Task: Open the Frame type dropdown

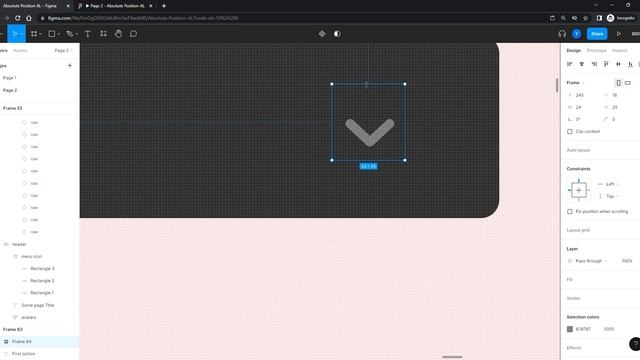Action: (575, 83)
